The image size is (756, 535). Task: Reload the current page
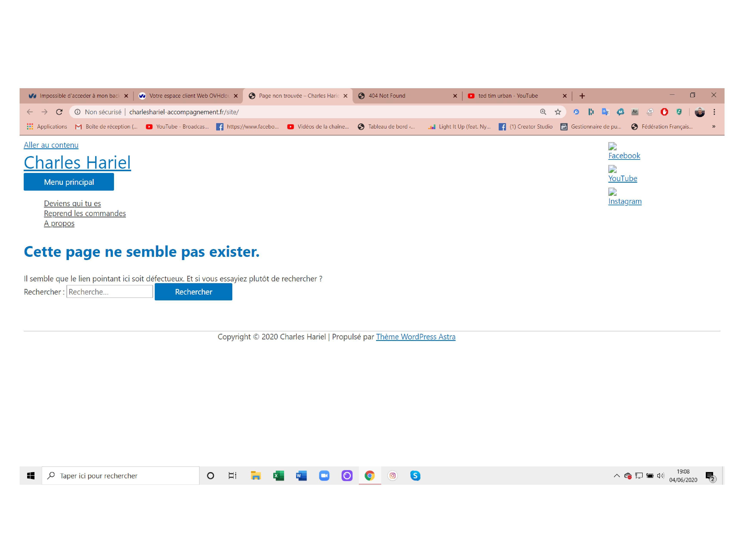coord(59,112)
